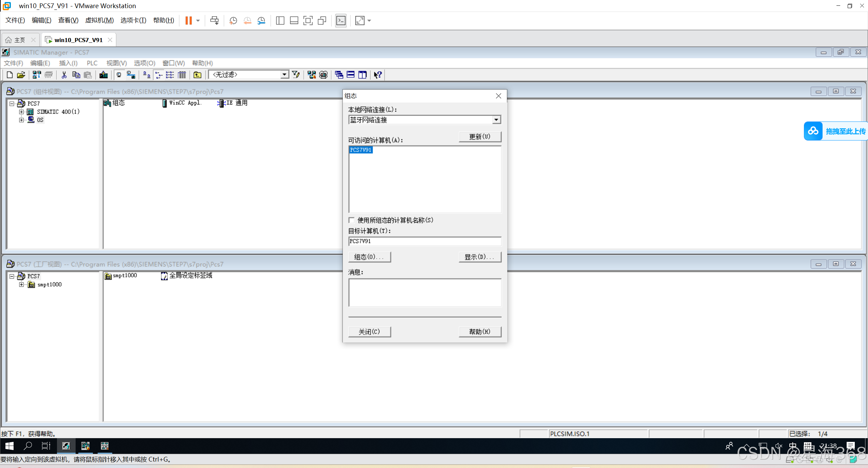The image size is (868, 468).
Task: Click the target computer input field
Action: point(425,241)
